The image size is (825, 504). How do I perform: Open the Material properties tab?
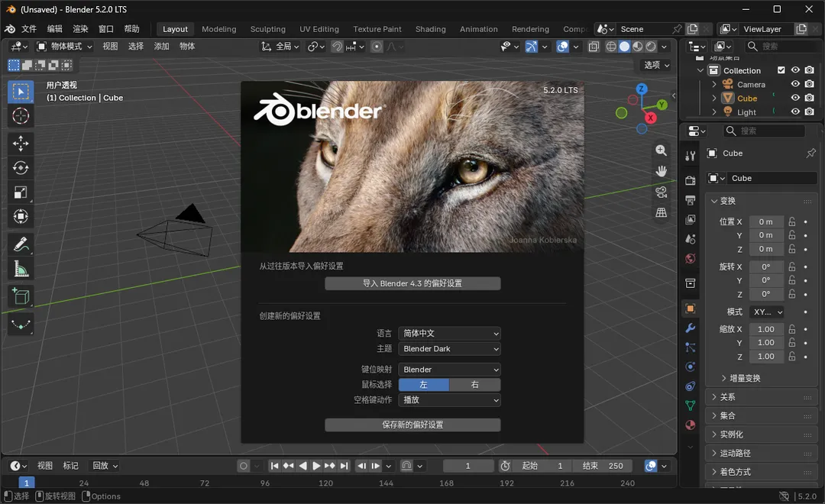point(691,425)
